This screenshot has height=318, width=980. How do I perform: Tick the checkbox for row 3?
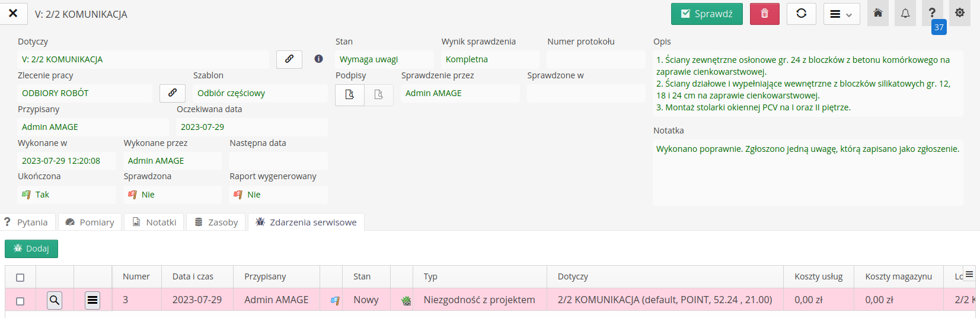[x=20, y=301]
